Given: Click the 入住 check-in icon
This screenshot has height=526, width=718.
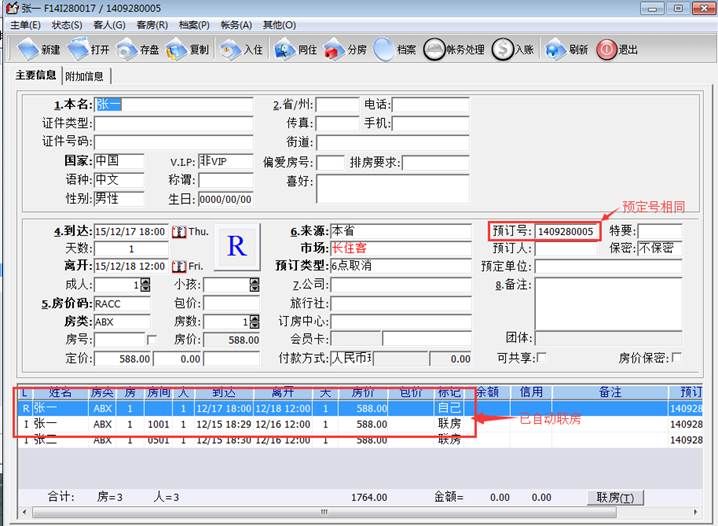Looking at the screenshot, I should pyautogui.click(x=231, y=49).
